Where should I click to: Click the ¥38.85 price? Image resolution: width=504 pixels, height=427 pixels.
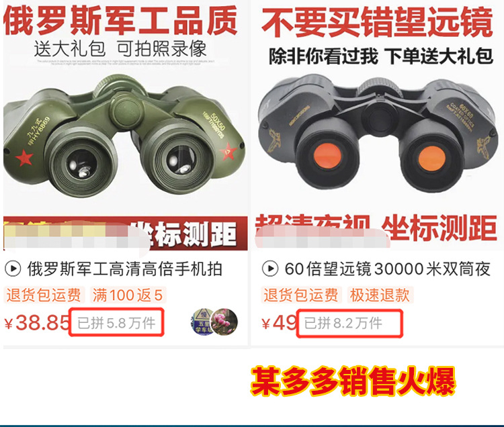point(37,323)
